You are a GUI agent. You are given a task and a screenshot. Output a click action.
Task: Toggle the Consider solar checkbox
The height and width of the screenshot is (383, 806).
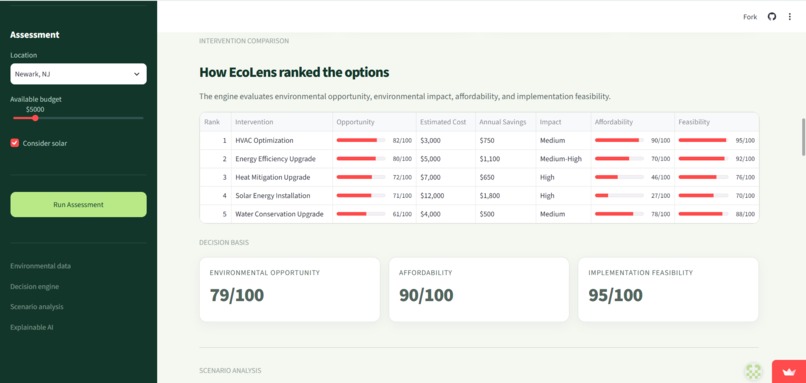click(14, 143)
